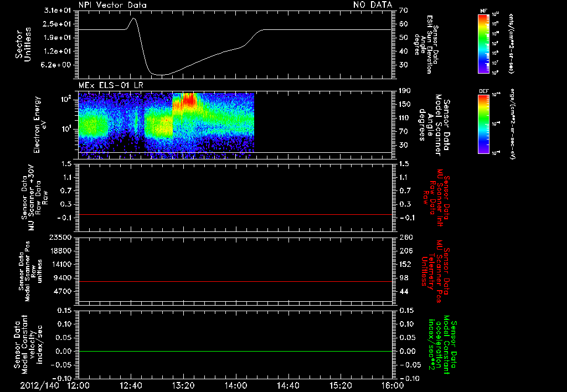Click the '190' scanner angle tick label
Screen dimensions: 567x392
pos(405,91)
